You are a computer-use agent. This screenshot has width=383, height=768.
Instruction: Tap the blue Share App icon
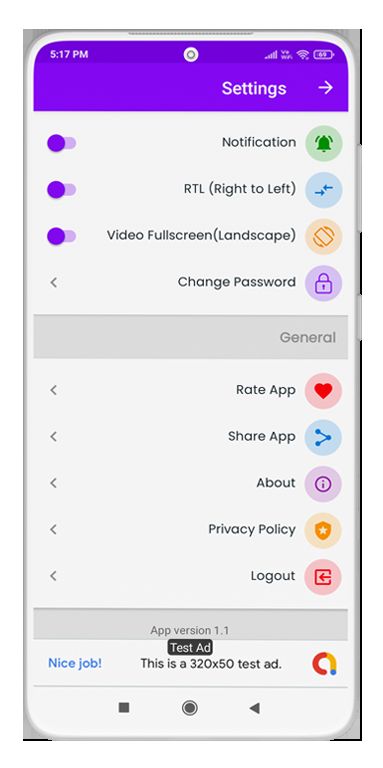click(323, 437)
